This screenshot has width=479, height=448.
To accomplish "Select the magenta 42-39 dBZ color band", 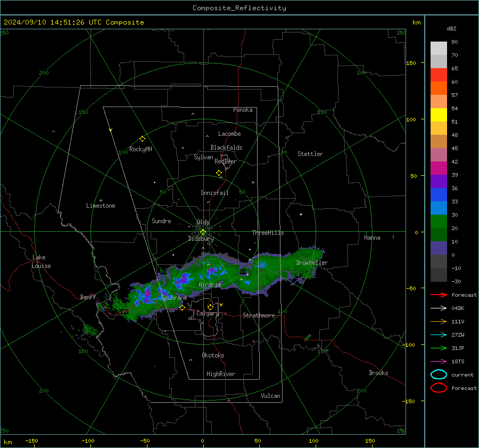I will pos(439,168).
